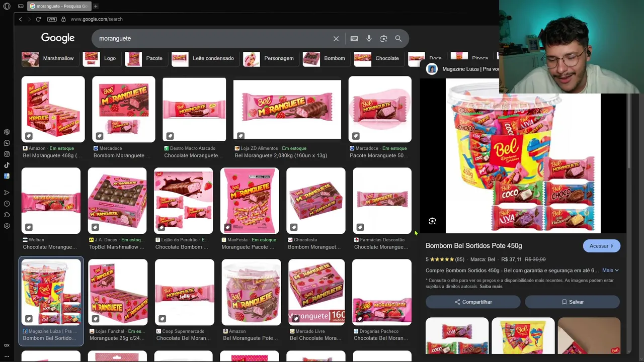Open the Farmácias Descontão chocolate thumbnail
Image resolution: width=644 pixels, height=362 pixels.
click(x=382, y=201)
